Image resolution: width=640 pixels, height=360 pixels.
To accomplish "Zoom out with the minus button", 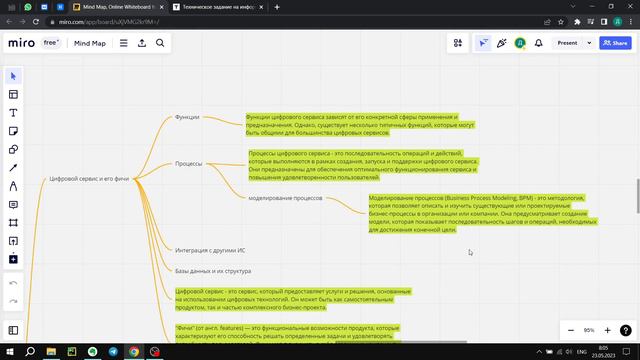I will point(571,330).
